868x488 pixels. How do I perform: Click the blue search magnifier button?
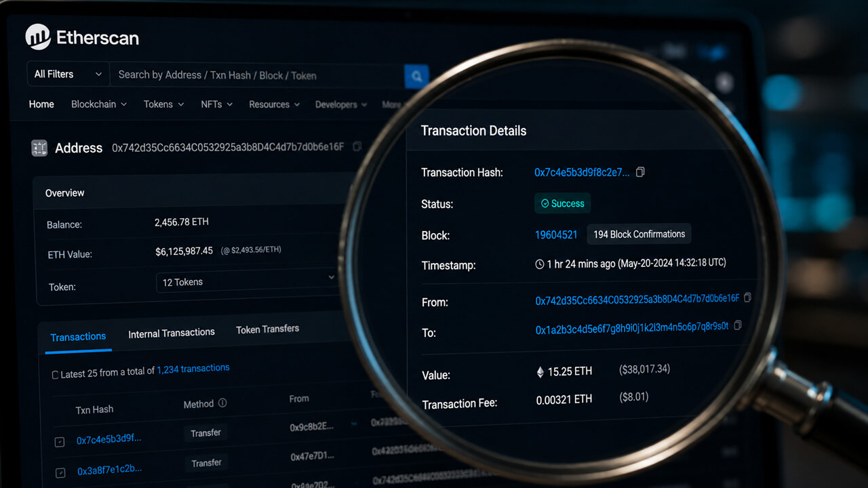click(416, 76)
